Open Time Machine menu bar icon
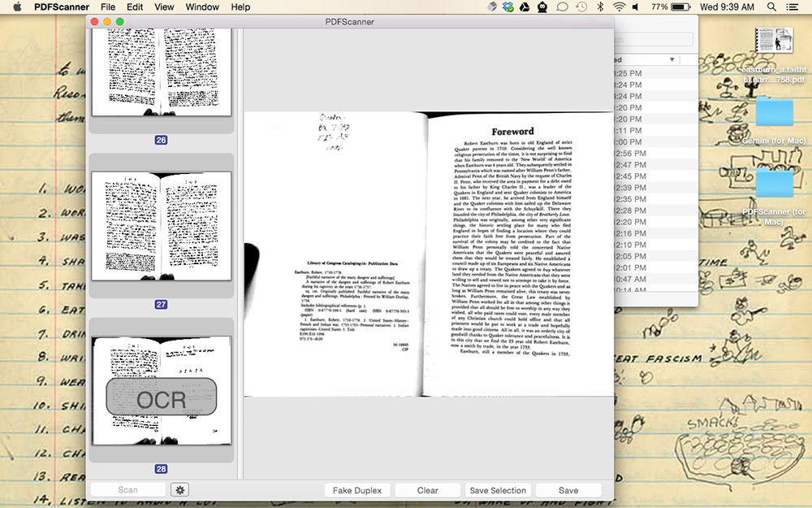Screen dimensions: 812x508 581,7
